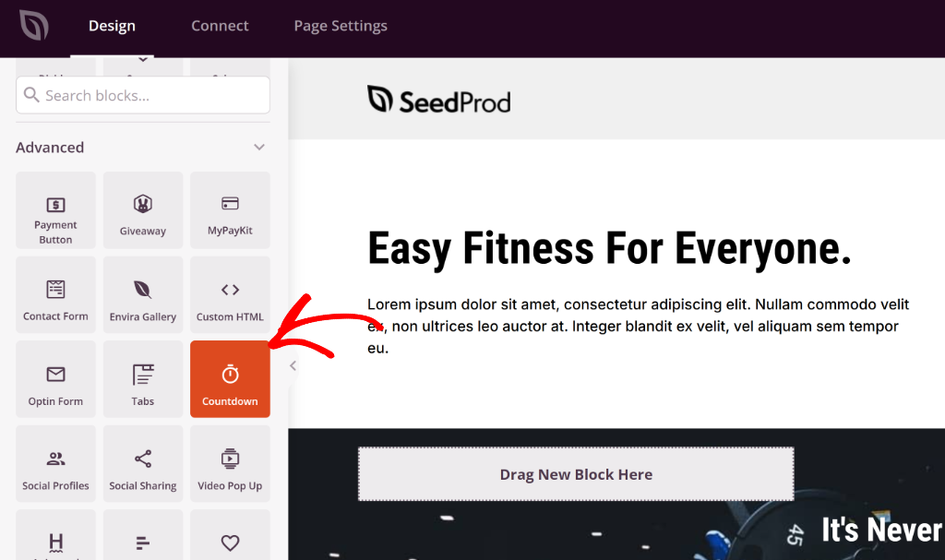Select the Contact Form block
This screenshot has height=560, width=945.
[55, 295]
